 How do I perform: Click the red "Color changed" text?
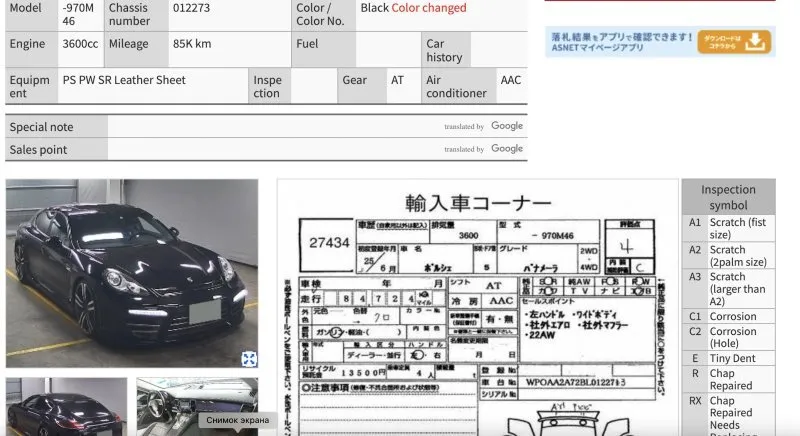click(x=428, y=8)
